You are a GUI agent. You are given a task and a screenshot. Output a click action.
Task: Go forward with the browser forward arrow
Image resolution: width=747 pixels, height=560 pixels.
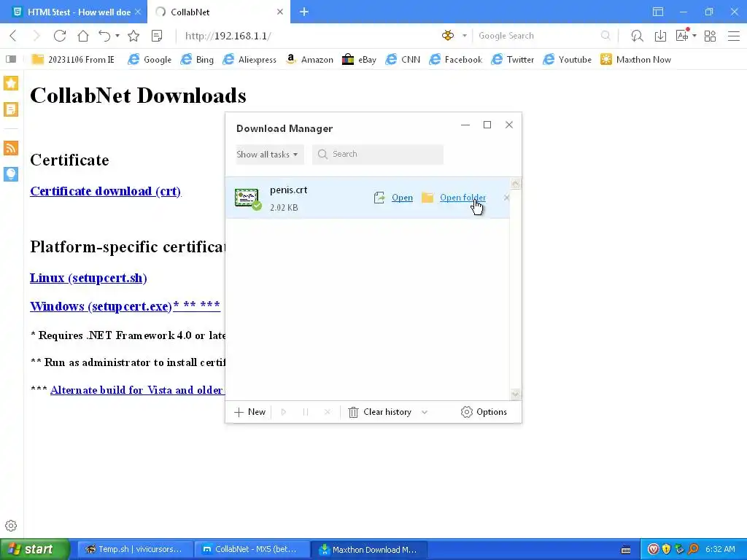[x=36, y=36]
